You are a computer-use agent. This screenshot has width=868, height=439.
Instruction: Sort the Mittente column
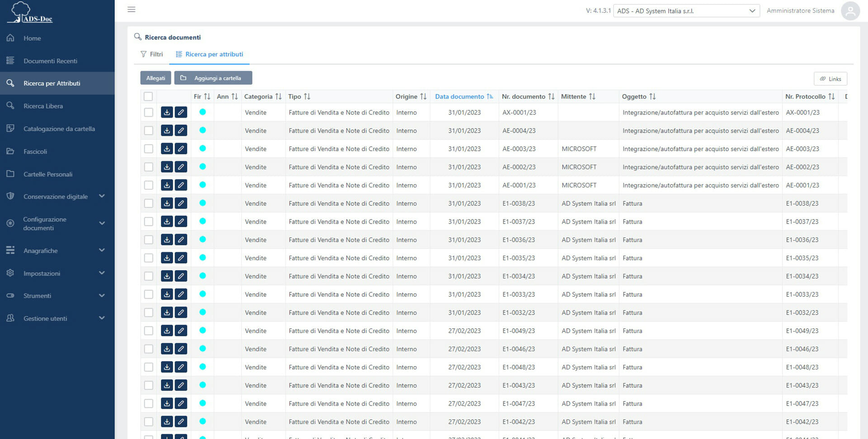(x=592, y=96)
